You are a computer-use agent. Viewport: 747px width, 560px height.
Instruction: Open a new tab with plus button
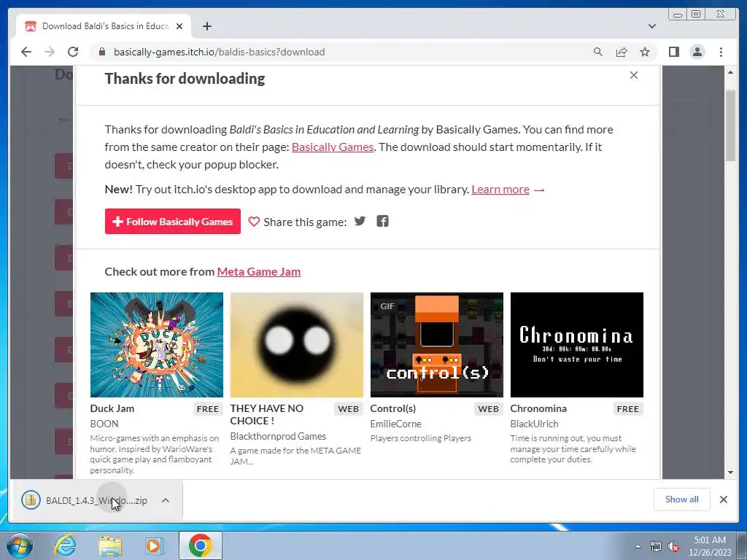click(x=206, y=26)
